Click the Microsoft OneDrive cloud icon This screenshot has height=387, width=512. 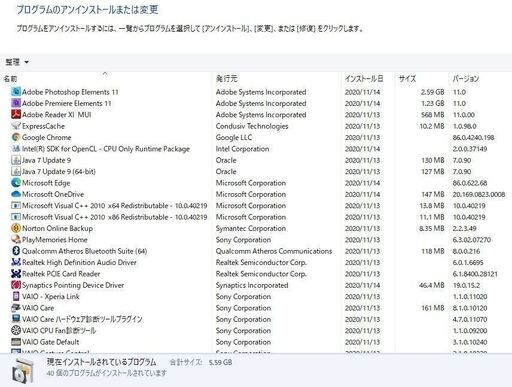pyautogui.click(x=16, y=194)
